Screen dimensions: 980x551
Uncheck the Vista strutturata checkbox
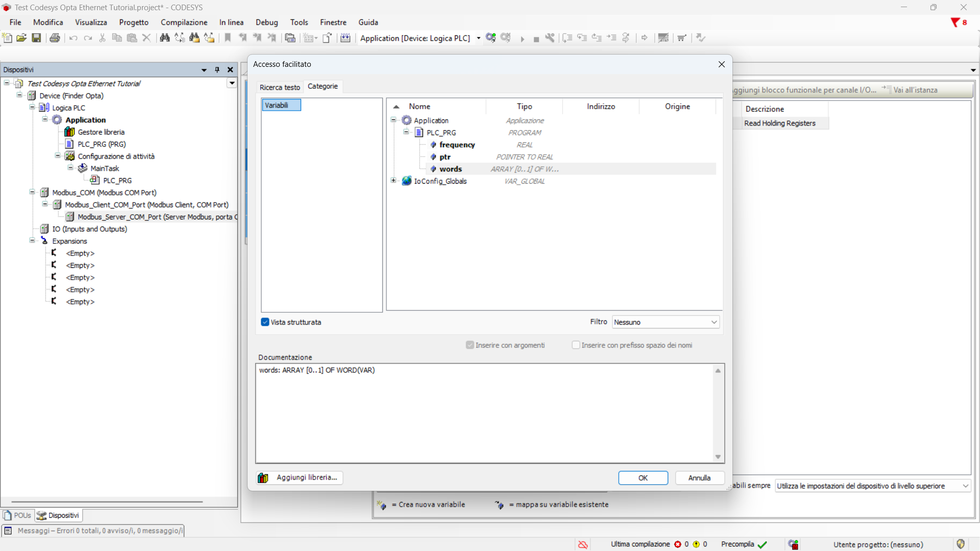click(x=265, y=322)
